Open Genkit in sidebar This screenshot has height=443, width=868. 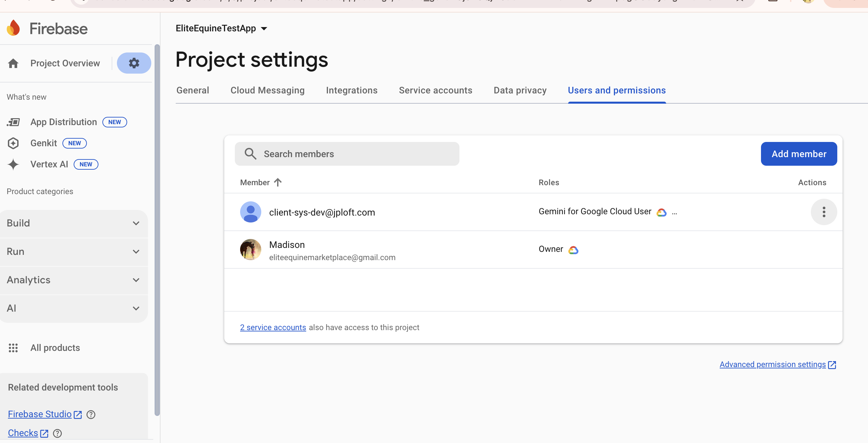click(44, 143)
